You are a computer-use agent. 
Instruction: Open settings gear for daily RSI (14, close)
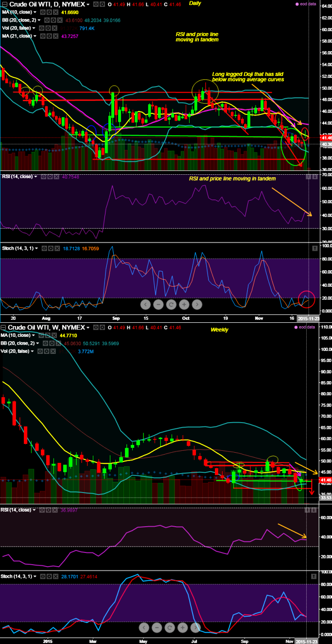click(x=51, y=177)
